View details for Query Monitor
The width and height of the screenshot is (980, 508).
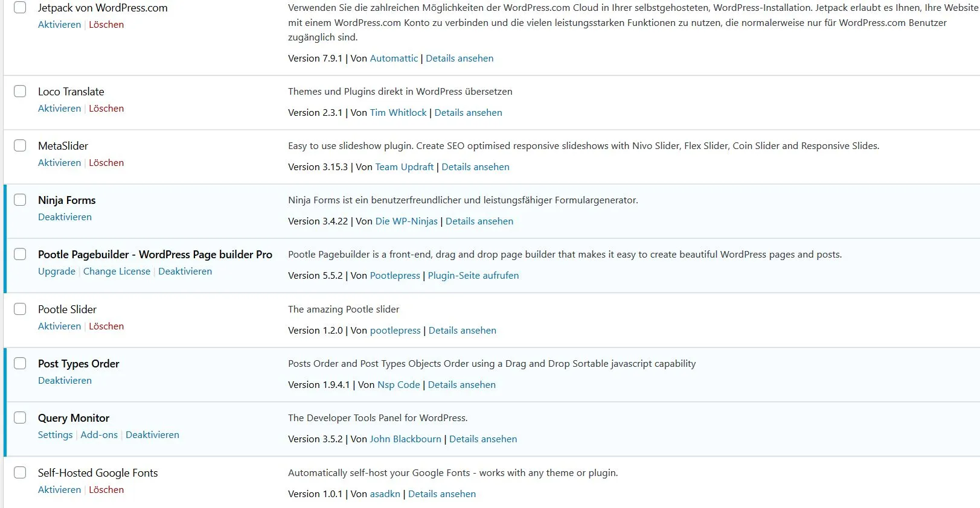[x=483, y=439]
